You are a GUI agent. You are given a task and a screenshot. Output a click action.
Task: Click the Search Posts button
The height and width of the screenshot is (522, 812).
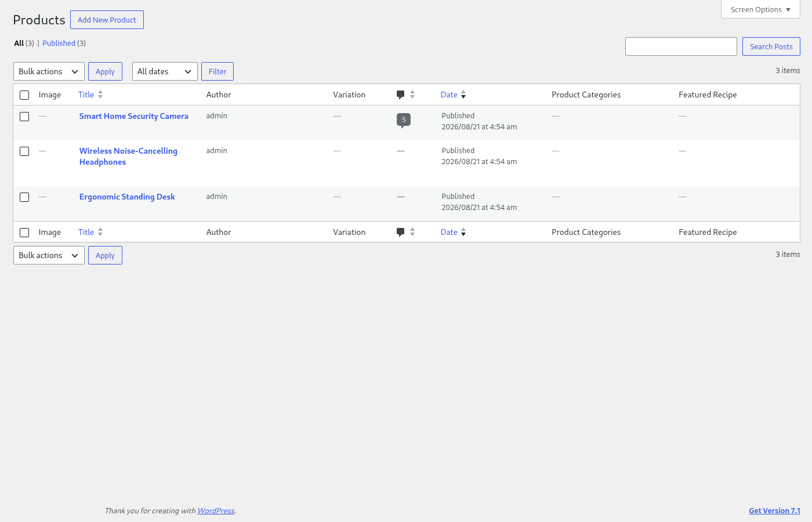tap(771, 46)
